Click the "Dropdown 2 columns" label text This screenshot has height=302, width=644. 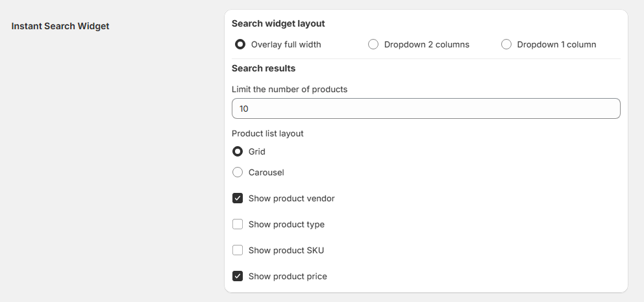427,45
